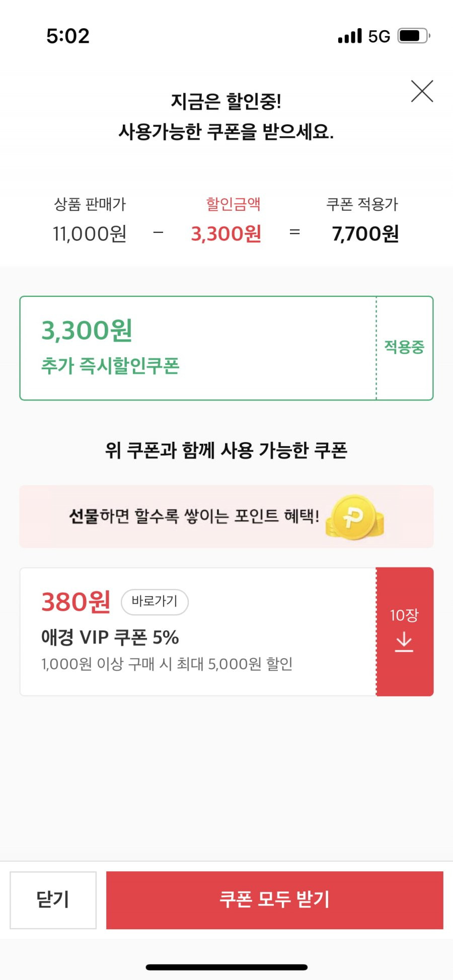This screenshot has width=453, height=980.
Task: Tap the 5:02 clock in status bar
Action: point(68,36)
